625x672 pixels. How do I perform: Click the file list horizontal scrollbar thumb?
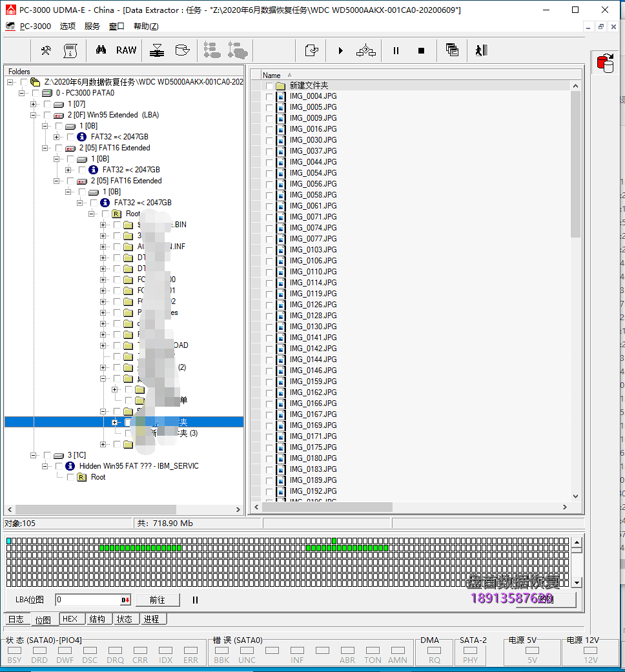[x=327, y=507]
